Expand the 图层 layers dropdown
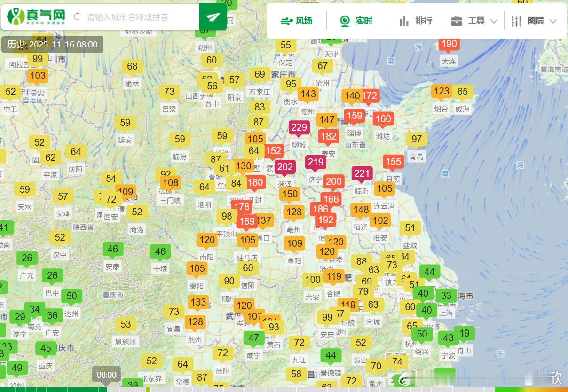 [534, 21]
